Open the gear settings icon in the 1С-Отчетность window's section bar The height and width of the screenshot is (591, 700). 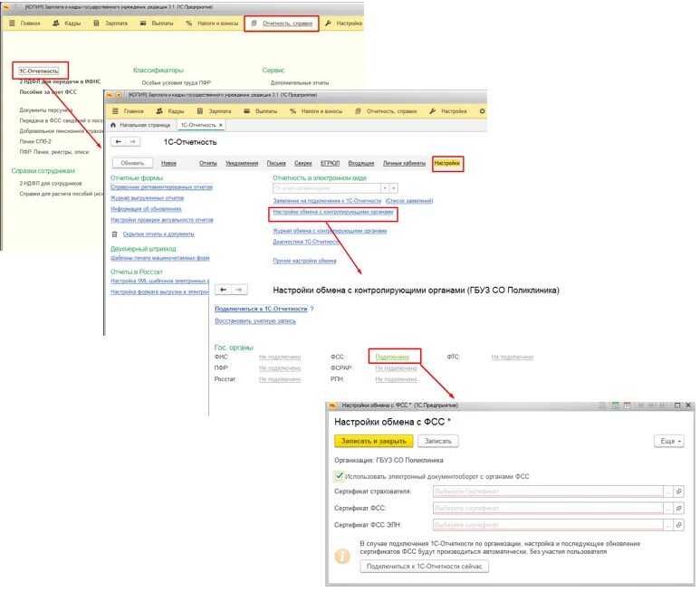coord(482,111)
